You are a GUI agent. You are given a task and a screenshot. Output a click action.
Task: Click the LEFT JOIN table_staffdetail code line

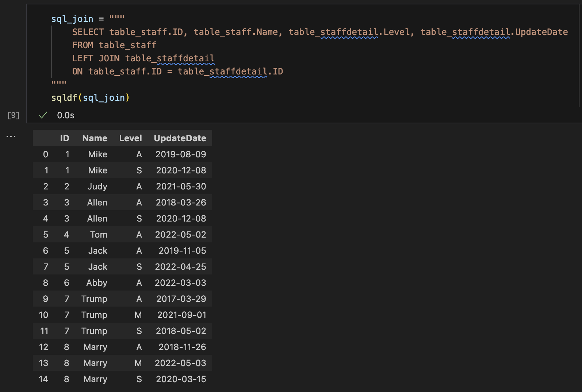pyautogui.click(x=143, y=58)
